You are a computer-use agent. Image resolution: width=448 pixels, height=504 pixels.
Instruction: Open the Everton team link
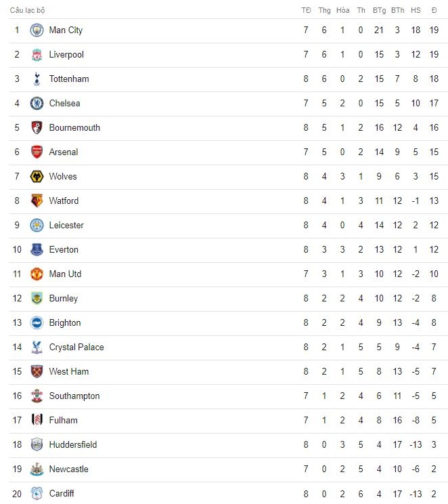tap(64, 250)
